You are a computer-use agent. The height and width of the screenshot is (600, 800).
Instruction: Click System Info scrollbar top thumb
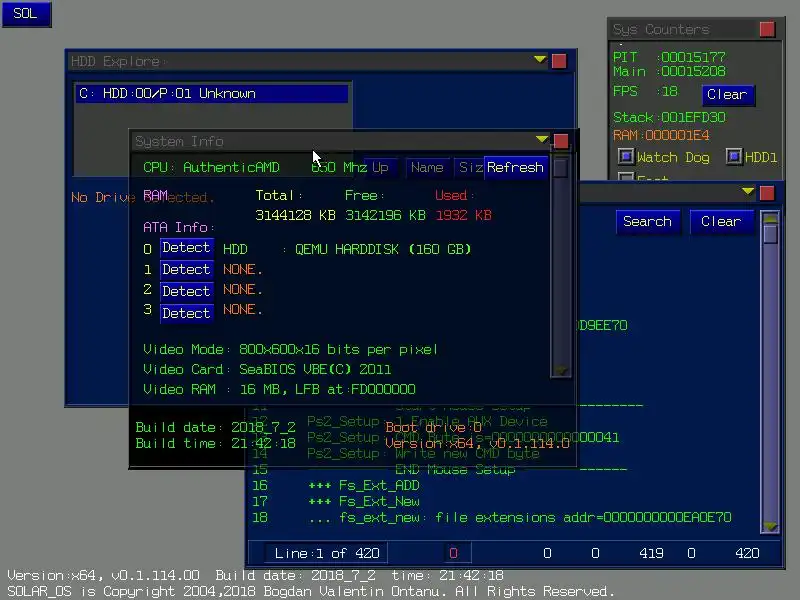560,168
